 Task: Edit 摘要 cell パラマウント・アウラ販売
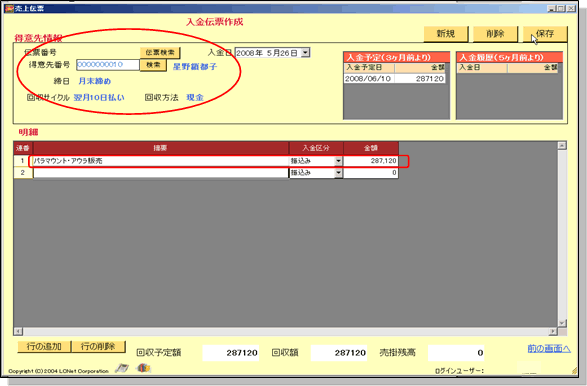161,161
